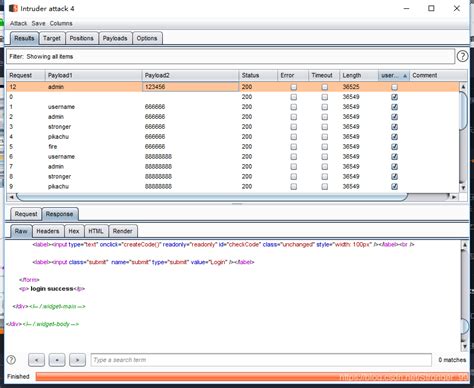This screenshot has height=388, width=474.
Task: Click the filter bar showing all items
Action: click(230, 56)
